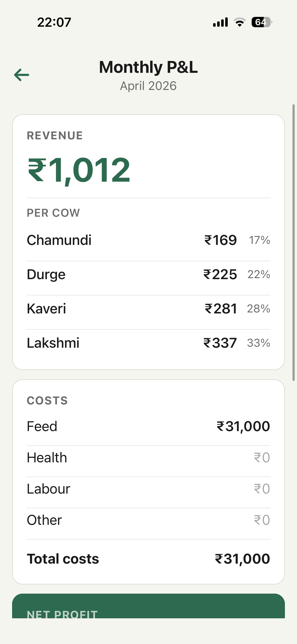Tap the battery level indicator
This screenshot has height=644, width=297.
(x=261, y=22)
